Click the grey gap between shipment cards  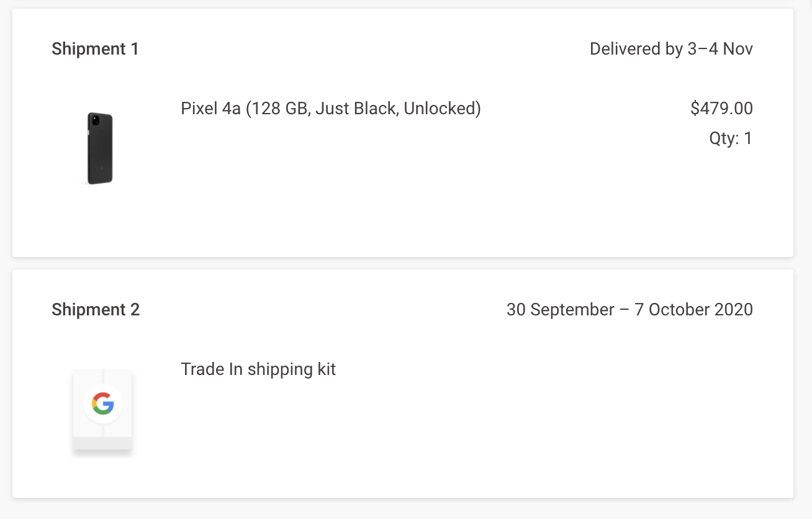click(403, 263)
